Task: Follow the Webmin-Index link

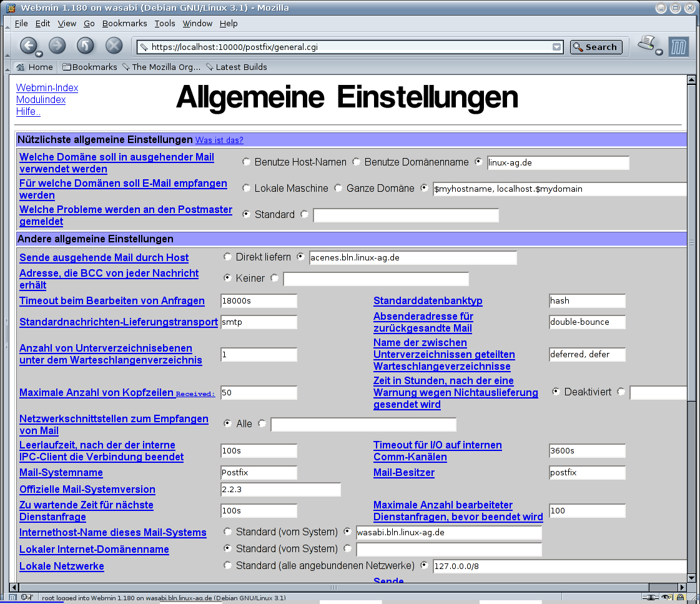Action: coord(47,88)
